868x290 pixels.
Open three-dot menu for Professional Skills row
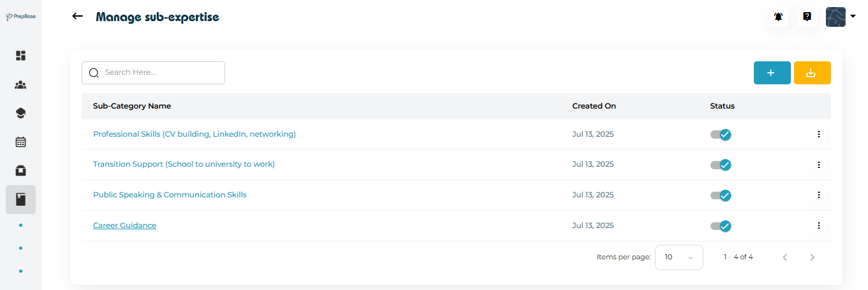coord(818,134)
